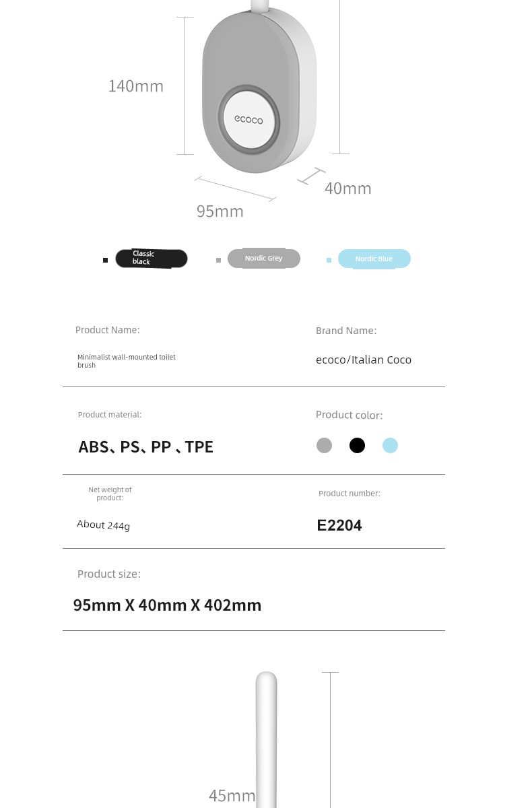Click the light blue product color swatch
This screenshot has height=808, width=532.
pyautogui.click(x=390, y=445)
